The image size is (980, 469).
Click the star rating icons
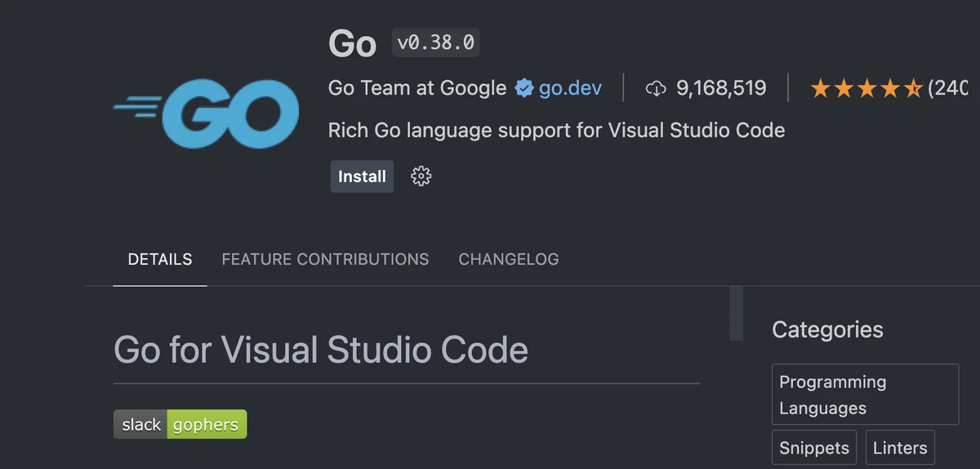click(866, 88)
